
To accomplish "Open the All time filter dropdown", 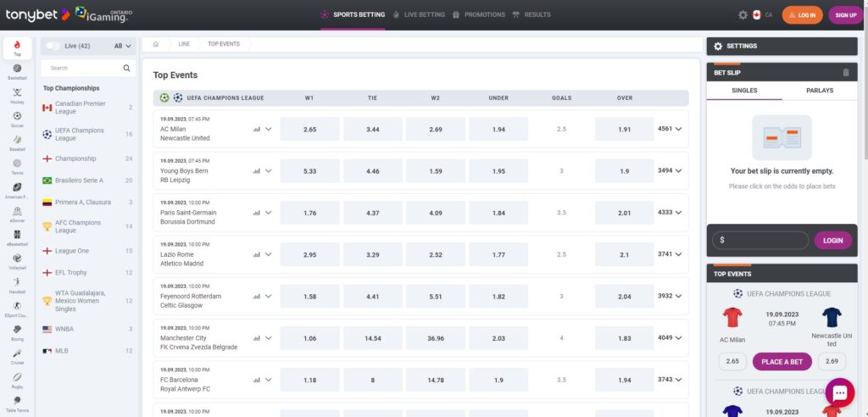I will coord(122,46).
